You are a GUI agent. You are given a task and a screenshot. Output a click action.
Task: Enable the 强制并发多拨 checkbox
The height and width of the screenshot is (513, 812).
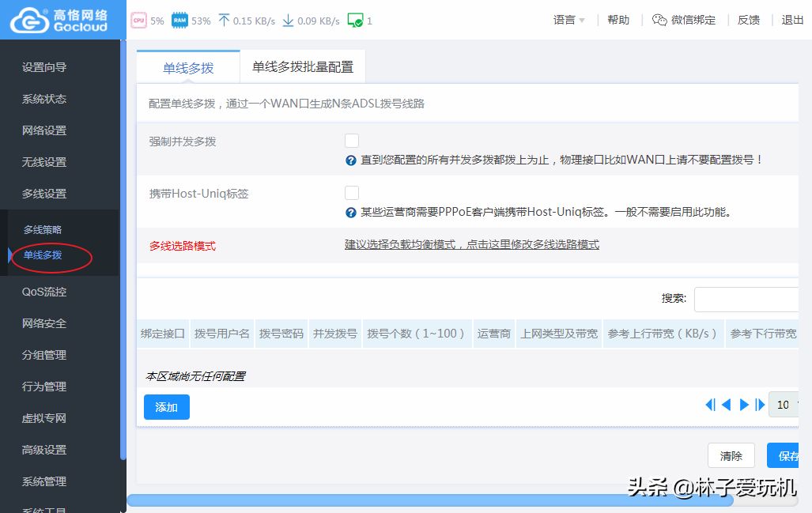(352, 141)
